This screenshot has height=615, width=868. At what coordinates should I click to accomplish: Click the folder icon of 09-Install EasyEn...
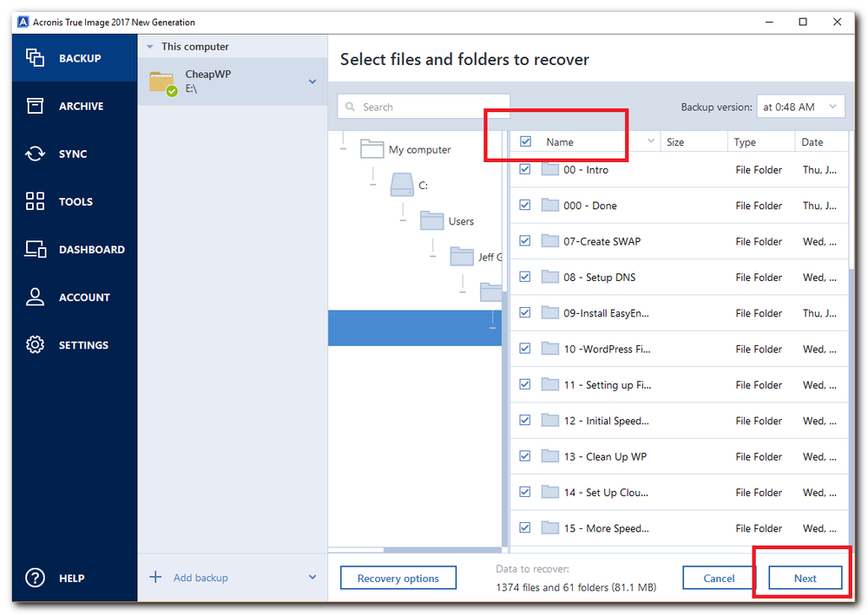point(549,312)
